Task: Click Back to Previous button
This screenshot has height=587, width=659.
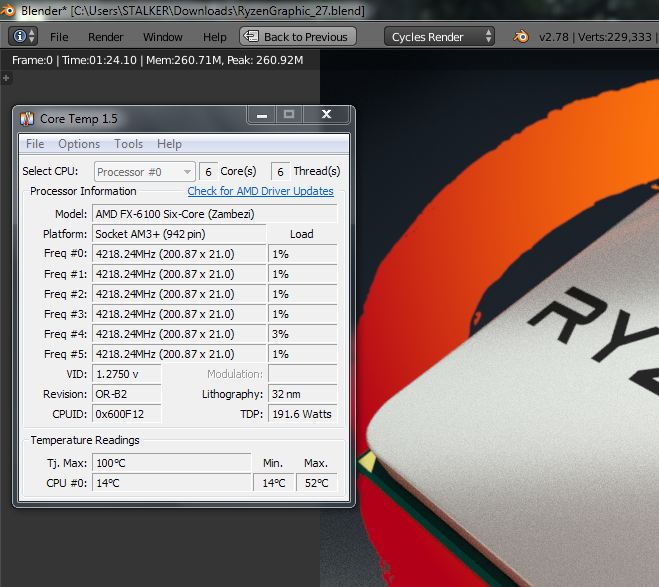Action: coord(298,37)
